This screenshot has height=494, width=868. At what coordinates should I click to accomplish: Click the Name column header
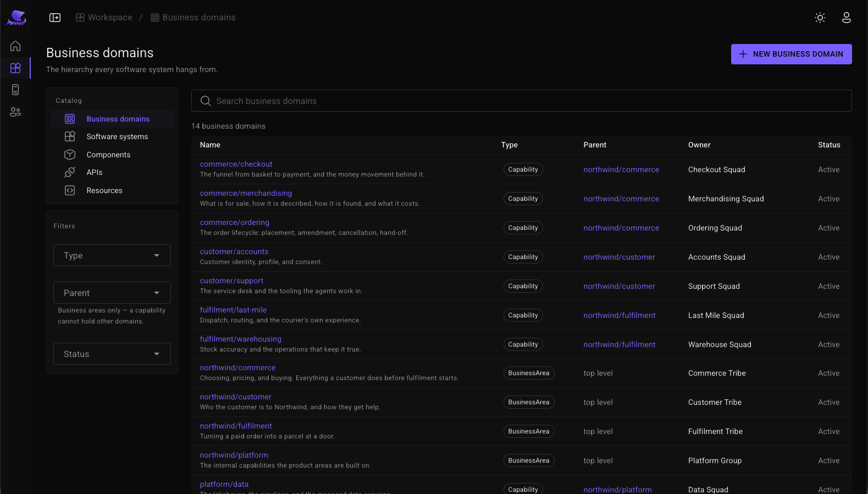[210, 145]
